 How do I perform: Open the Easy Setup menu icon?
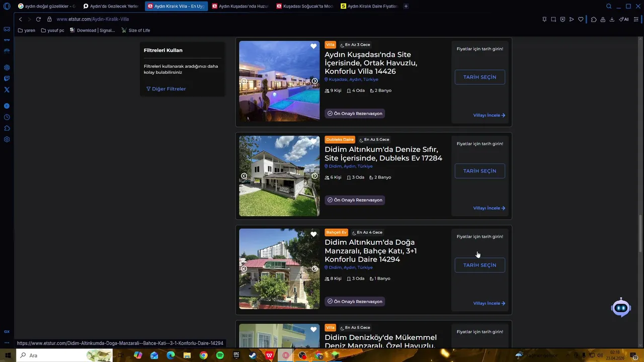point(636,19)
